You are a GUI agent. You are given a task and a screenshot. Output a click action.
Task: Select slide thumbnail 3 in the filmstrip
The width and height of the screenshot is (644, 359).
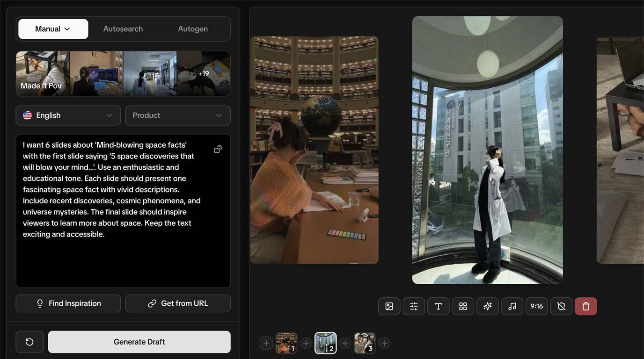tap(365, 343)
